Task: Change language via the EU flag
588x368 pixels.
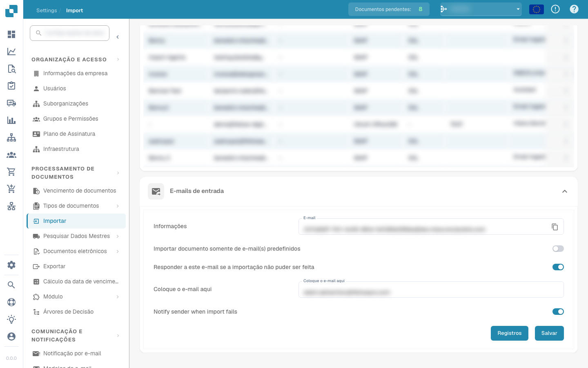Action: click(x=537, y=9)
